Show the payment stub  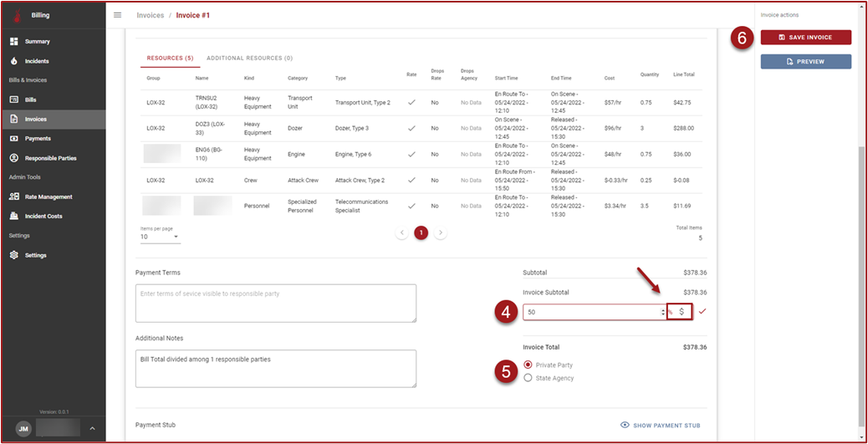pyautogui.click(x=660, y=425)
